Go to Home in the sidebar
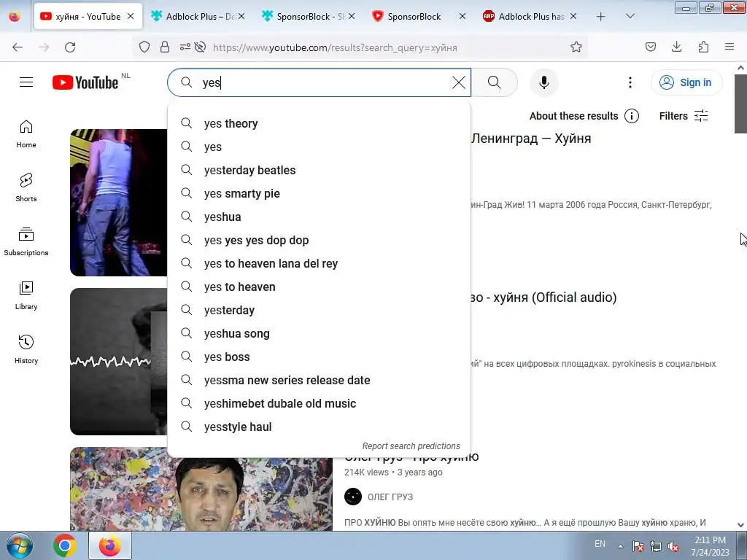Screen dimensions: 747x560 (x=26, y=134)
